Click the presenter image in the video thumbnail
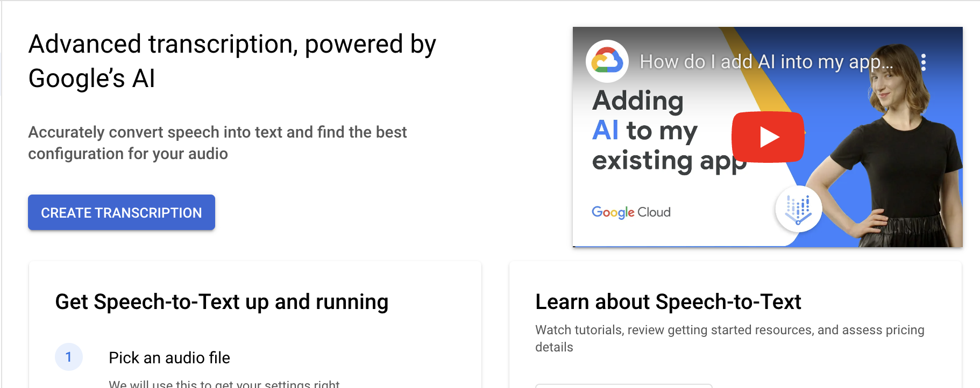Viewport: 980px width, 388px height. pyautogui.click(x=893, y=150)
